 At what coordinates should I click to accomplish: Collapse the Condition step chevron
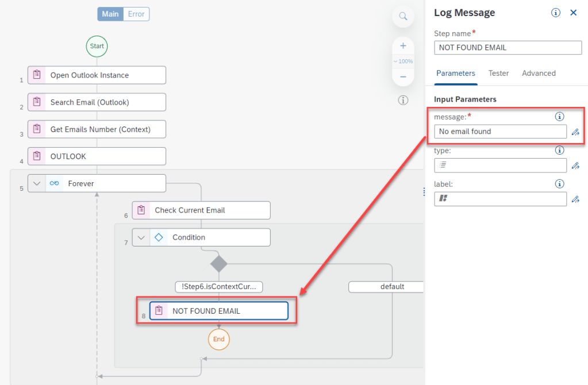click(x=141, y=237)
